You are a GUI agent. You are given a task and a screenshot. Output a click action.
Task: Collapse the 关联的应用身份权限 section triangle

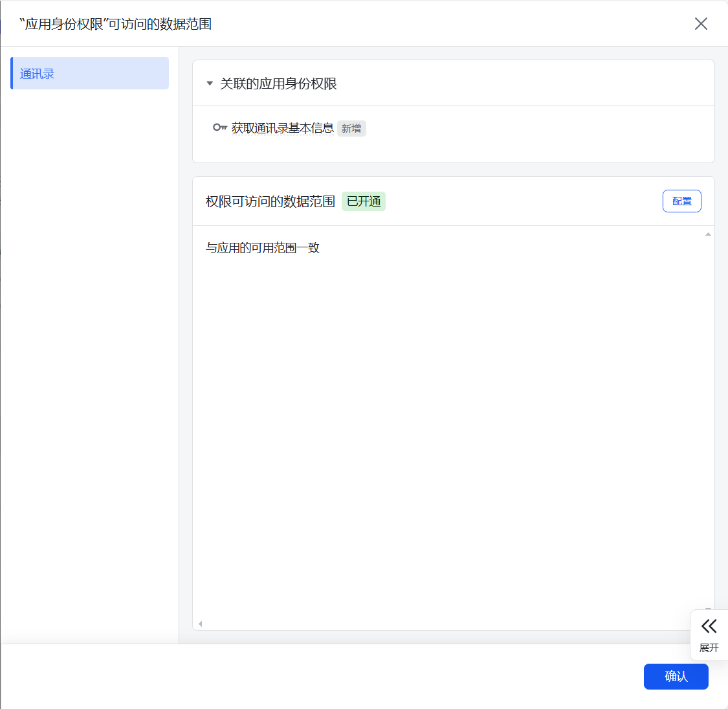pos(210,84)
